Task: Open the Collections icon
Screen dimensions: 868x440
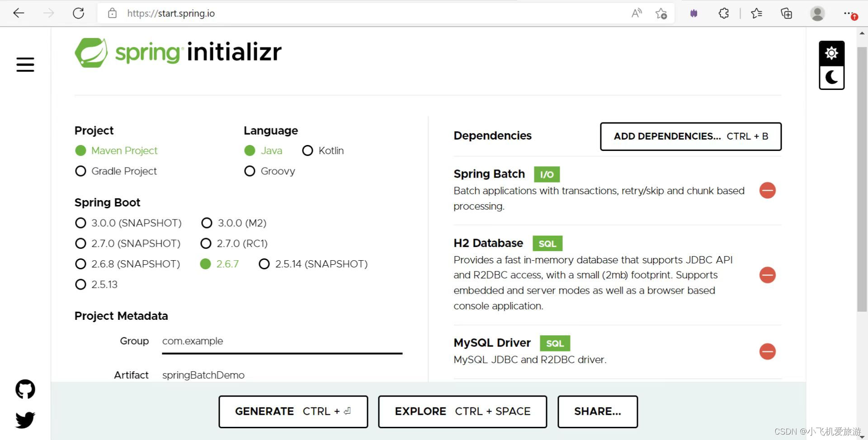Action: [787, 14]
